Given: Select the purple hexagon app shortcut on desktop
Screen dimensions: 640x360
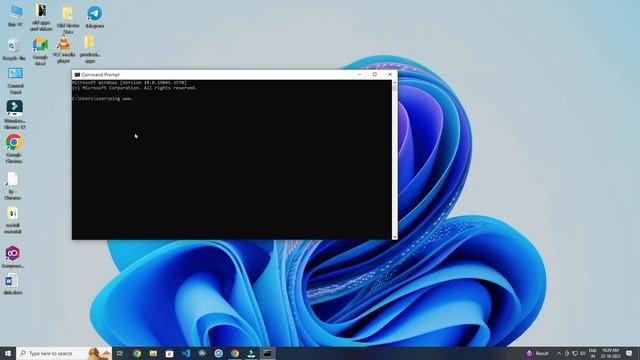Looking at the screenshot, I should (13, 257).
